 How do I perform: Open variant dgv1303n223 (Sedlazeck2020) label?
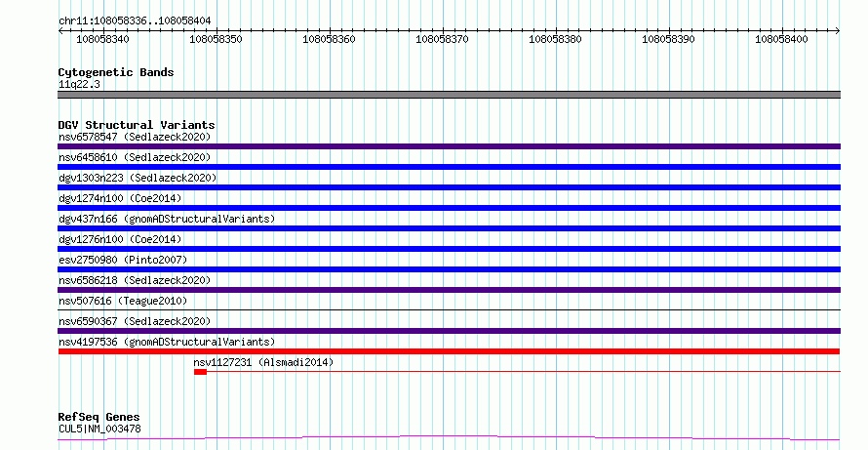[x=138, y=178]
